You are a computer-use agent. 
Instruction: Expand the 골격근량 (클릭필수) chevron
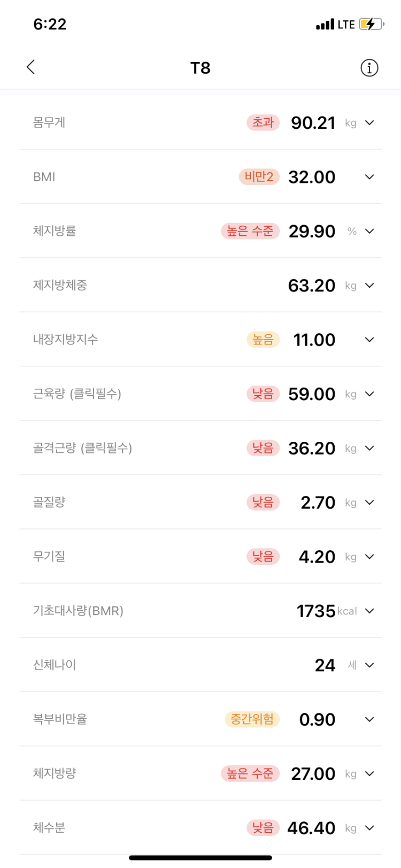[369, 448]
